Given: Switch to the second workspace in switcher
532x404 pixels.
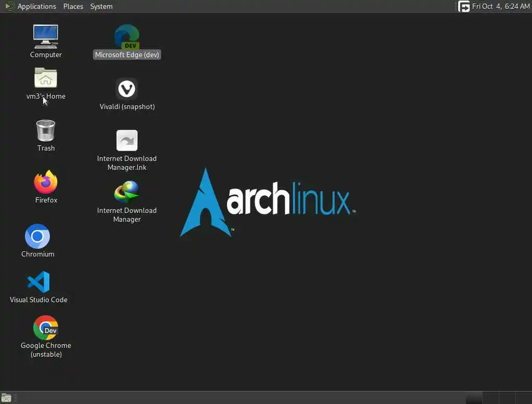Looking at the screenshot, I should tap(490, 398).
